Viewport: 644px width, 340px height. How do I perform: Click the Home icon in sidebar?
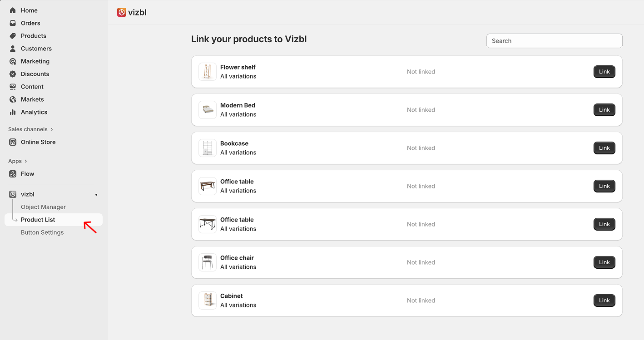click(13, 10)
